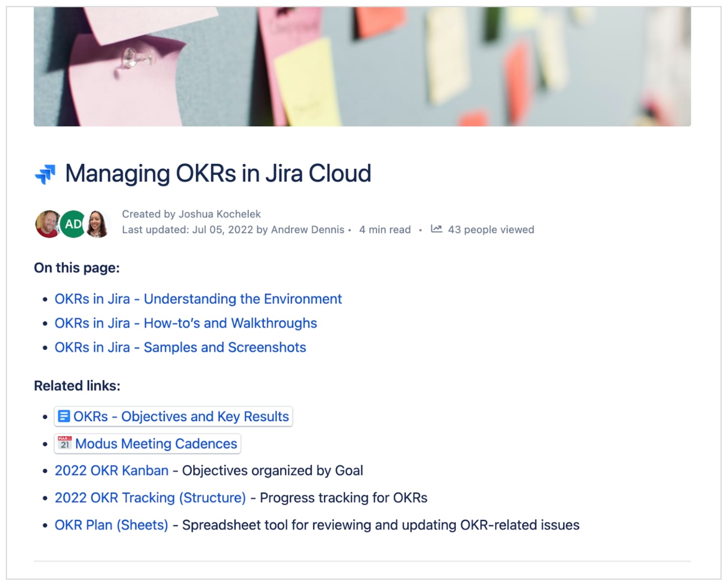Viewport: 728px width, 586px height.
Task: Click the 43 people viewed text
Action: [x=491, y=229]
